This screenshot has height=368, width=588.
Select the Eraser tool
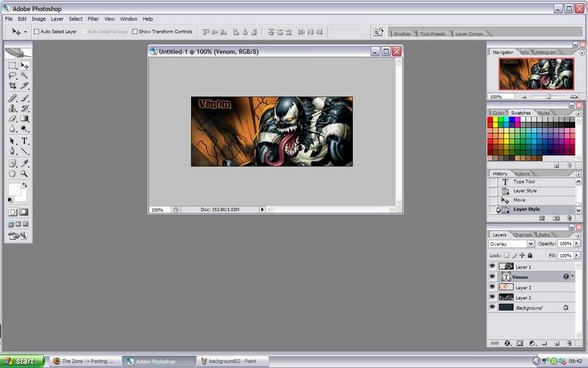(x=12, y=118)
